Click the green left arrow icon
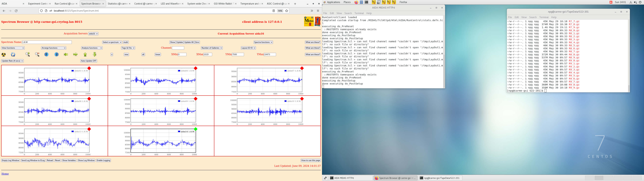The width and height of the screenshot is (644, 181). 66,54
